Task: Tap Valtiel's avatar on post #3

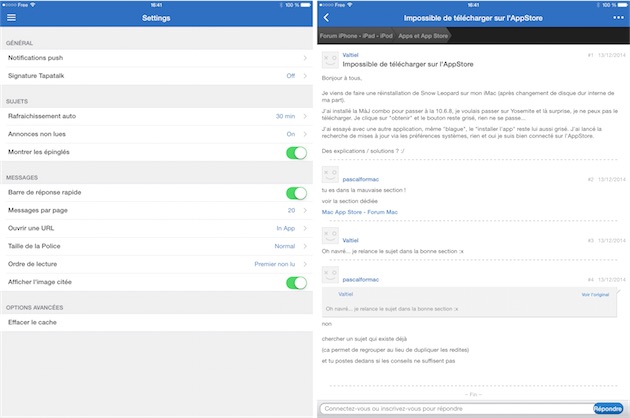Action: (x=330, y=236)
